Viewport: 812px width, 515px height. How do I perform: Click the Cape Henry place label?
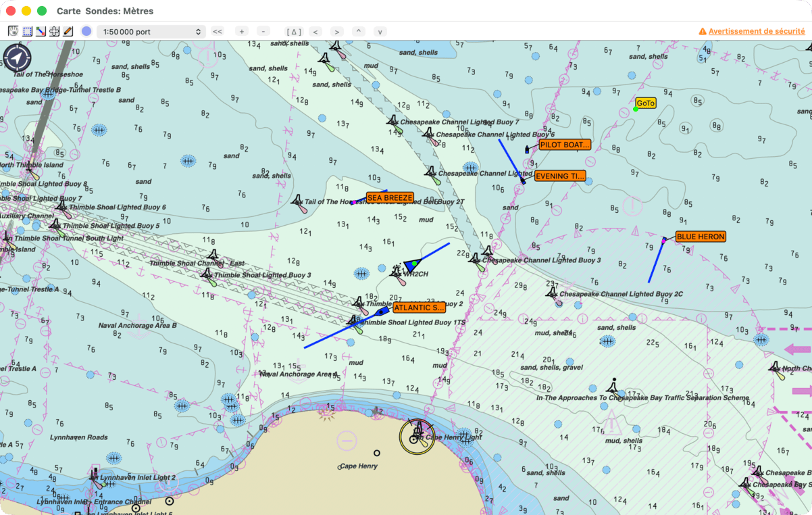[359, 466]
